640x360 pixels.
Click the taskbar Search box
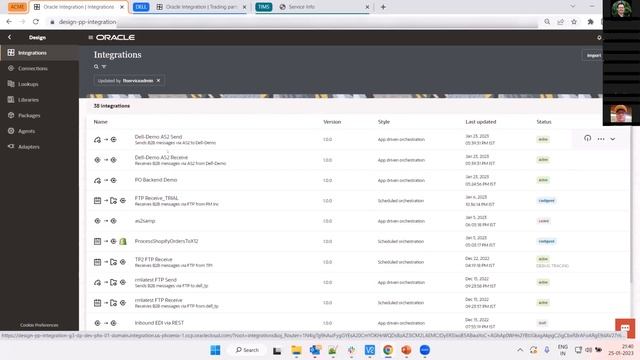tap(247, 350)
